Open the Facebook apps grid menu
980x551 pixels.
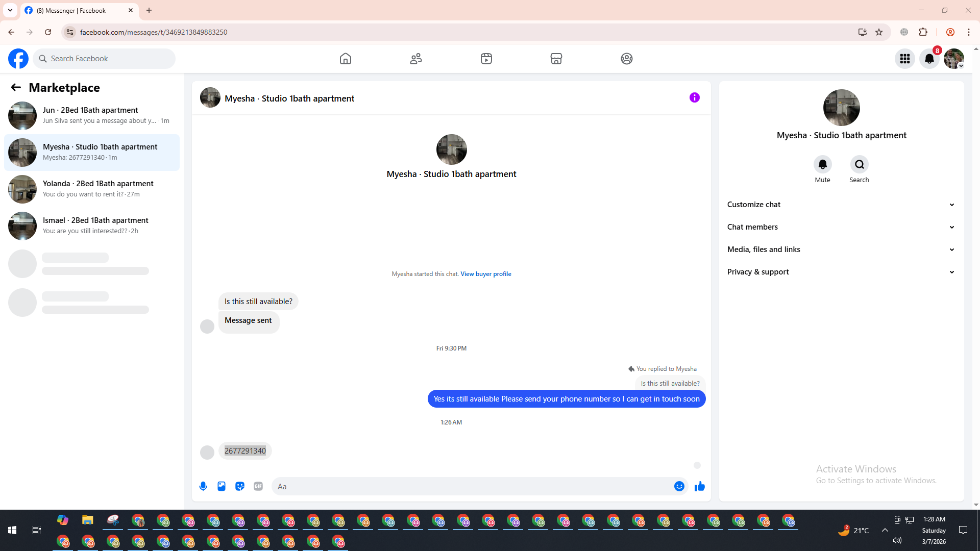pyautogui.click(x=905, y=59)
